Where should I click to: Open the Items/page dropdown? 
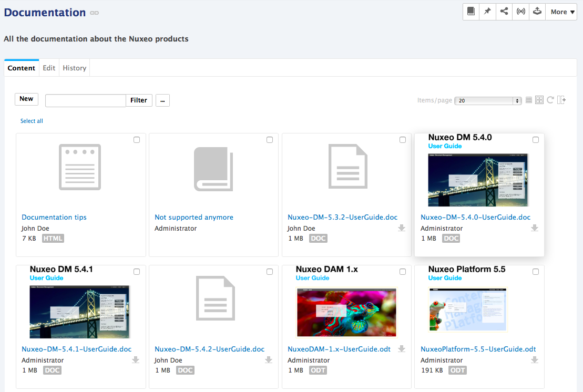(x=488, y=100)
